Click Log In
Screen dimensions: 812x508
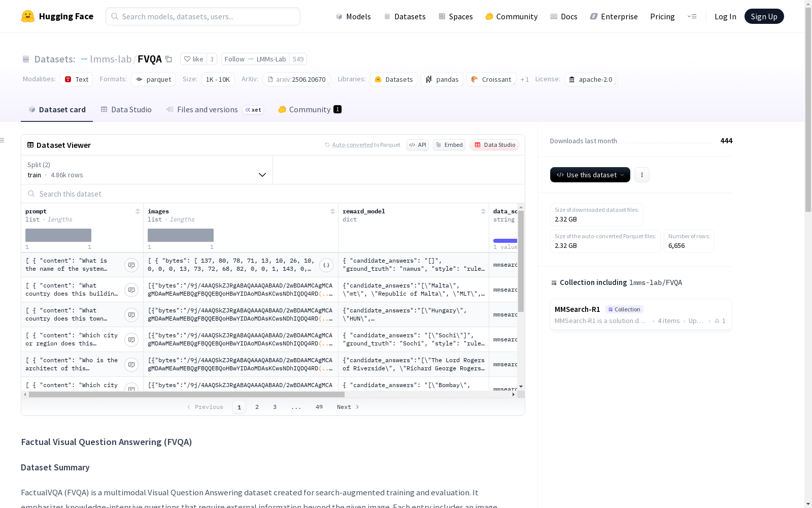pos(725,16)
